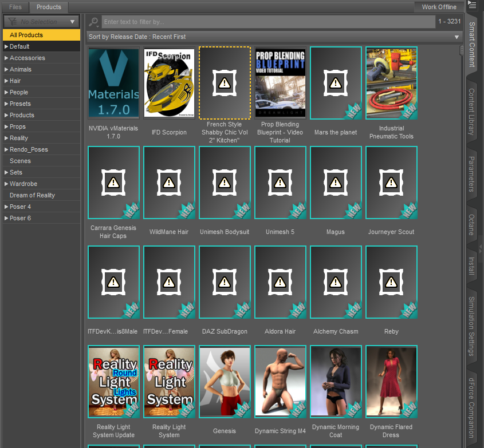Select Alchemy Chasm product
Image resolution: width=484 pixels, height=448 pixels.
click(x=336, y=282)
